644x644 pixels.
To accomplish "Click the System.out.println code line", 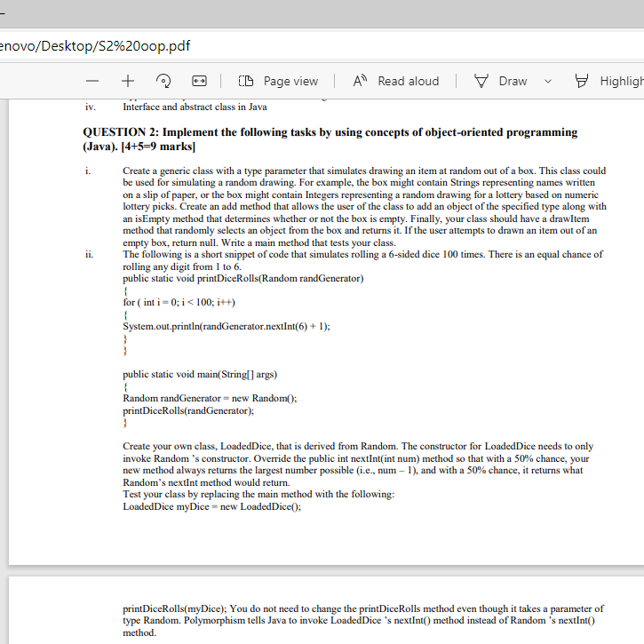I will 227,327.
